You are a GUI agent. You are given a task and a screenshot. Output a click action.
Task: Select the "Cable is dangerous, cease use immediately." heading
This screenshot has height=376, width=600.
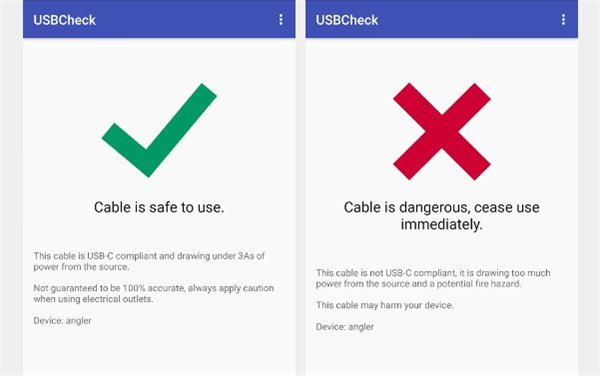click(x=442, y=216)
